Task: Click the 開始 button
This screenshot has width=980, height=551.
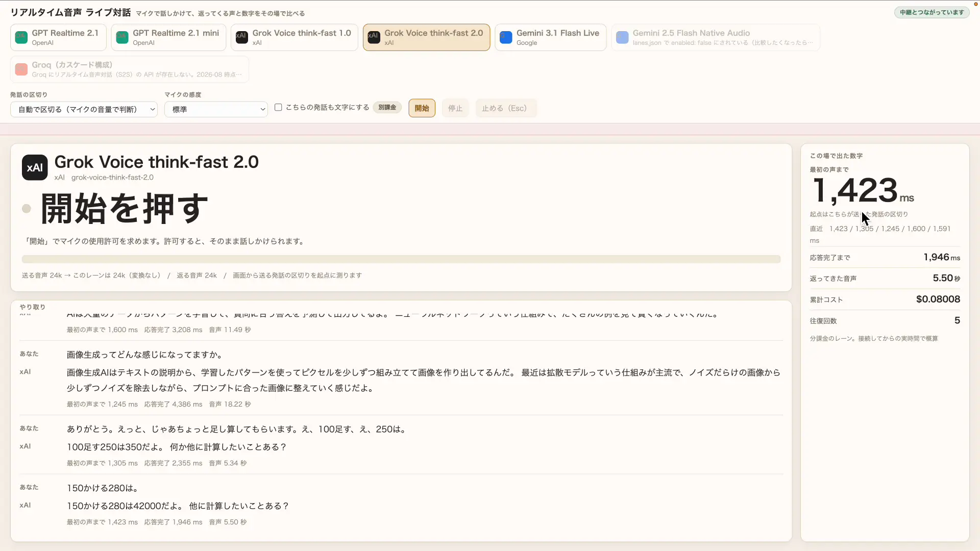Action: 422,108
